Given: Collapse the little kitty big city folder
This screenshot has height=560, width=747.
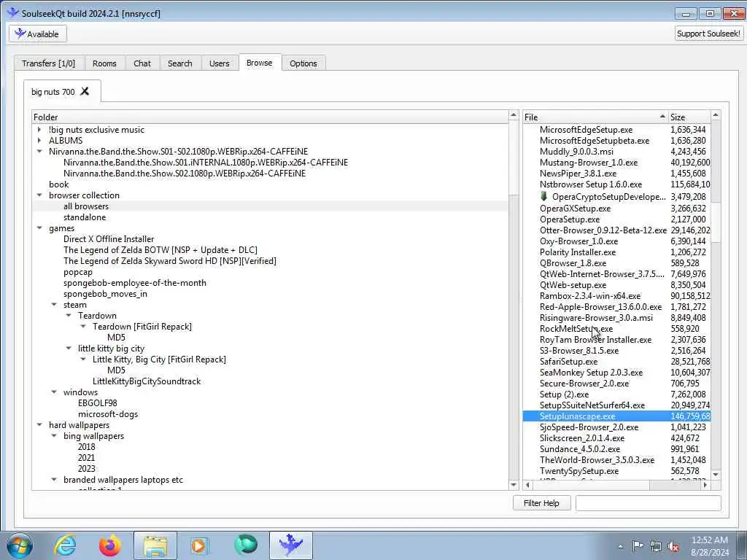Looking at the screenshot, I should coord(69,349).
